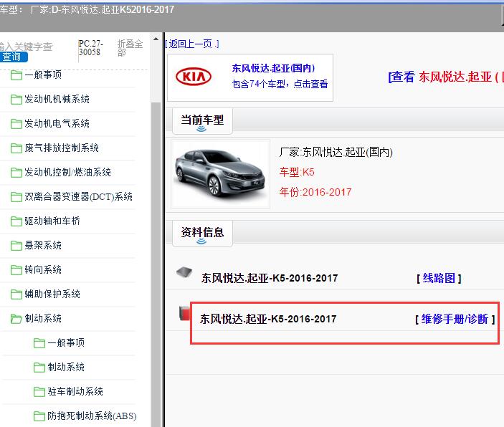Select the 当前车型 tab
Image resolution: width=504 pixels, height=427 pixels.
[202, 121]
